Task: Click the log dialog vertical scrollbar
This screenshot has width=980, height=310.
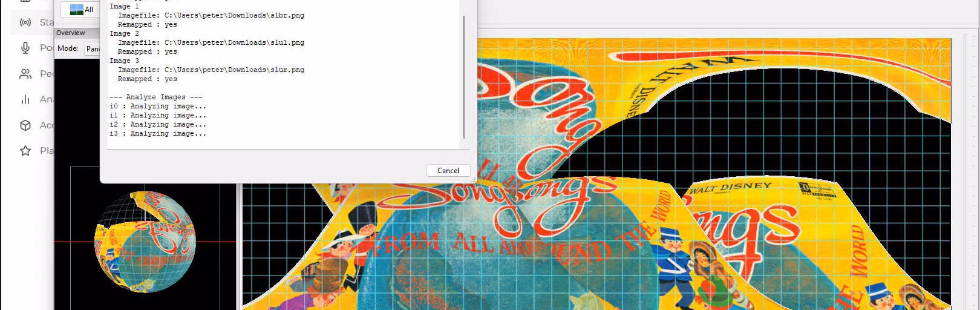Action: pyautogui.click(x=464, y=76)
